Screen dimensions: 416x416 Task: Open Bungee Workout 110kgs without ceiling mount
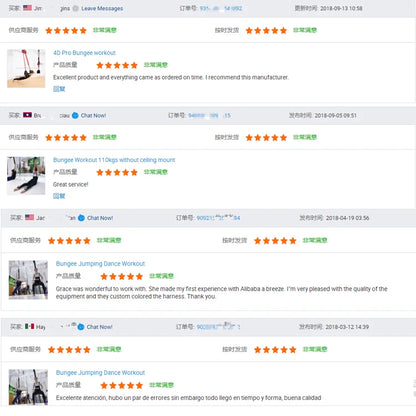click(114, 160)
